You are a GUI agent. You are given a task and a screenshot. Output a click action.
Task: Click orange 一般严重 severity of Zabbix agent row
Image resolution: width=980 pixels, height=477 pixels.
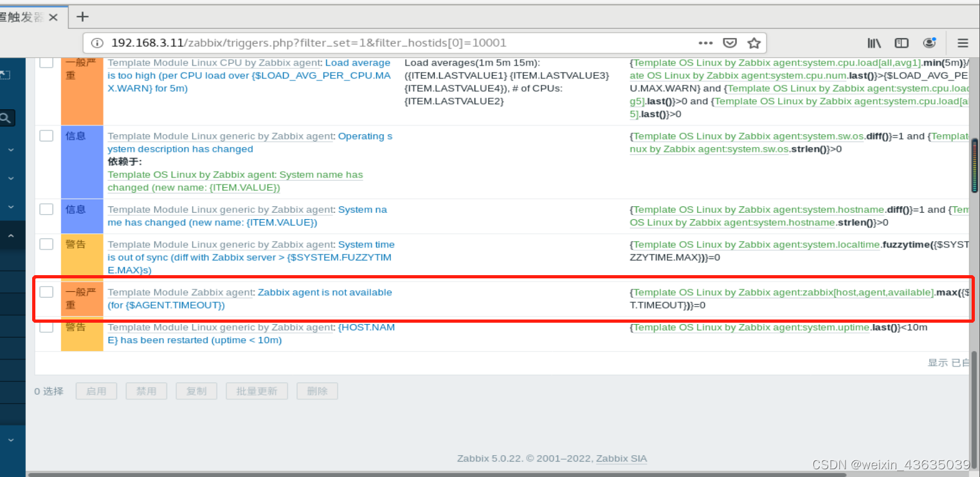pyautogui.click(x=82, y=299)
